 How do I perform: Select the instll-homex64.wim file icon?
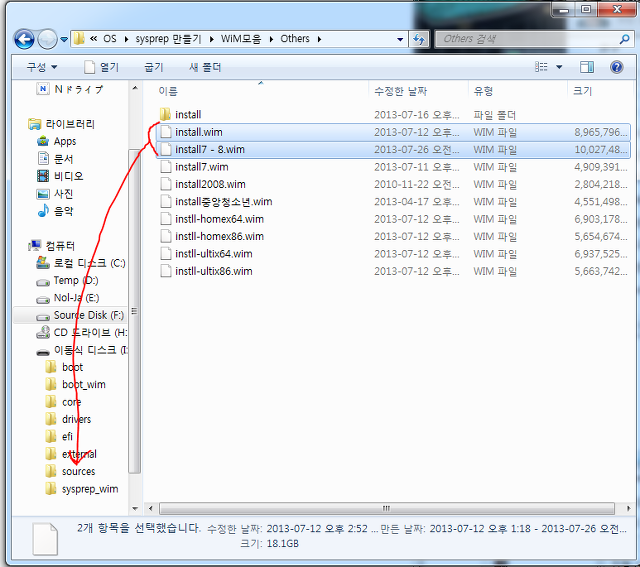click(166, 219)
